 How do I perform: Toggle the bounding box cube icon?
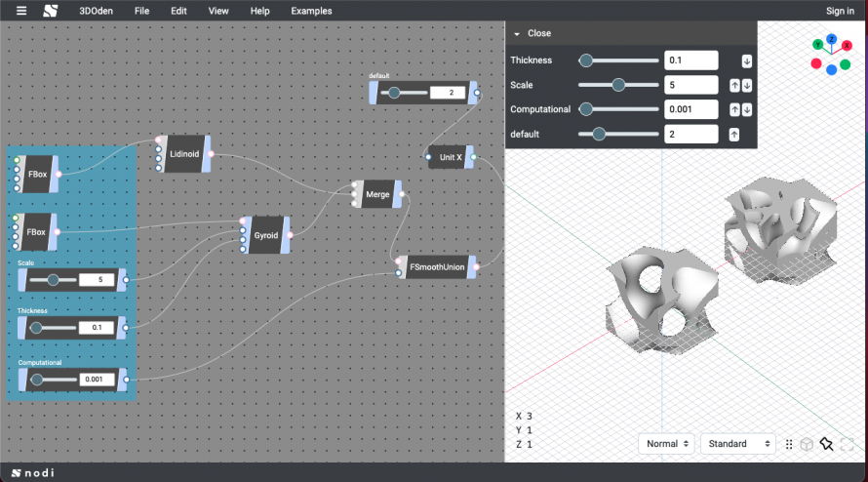point(807,444)
